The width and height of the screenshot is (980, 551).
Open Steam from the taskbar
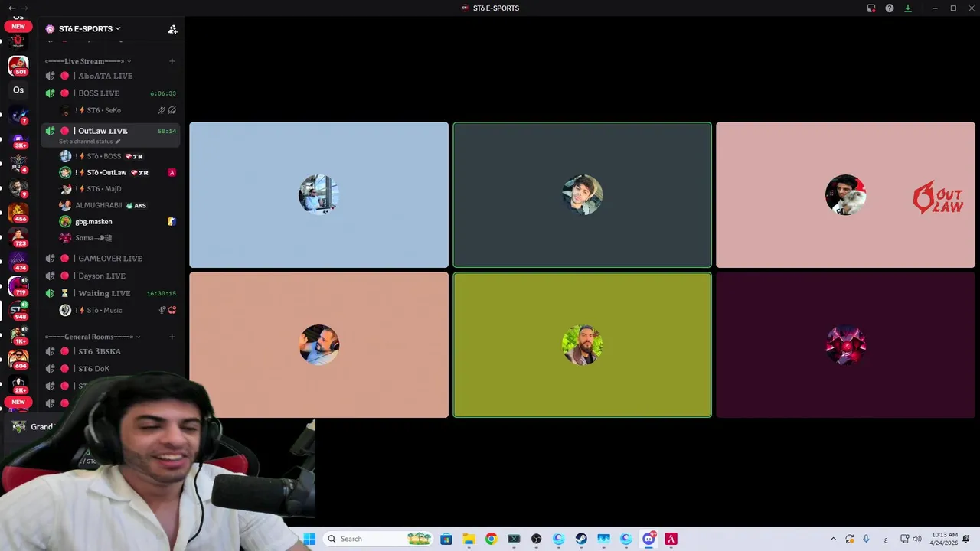581,539
